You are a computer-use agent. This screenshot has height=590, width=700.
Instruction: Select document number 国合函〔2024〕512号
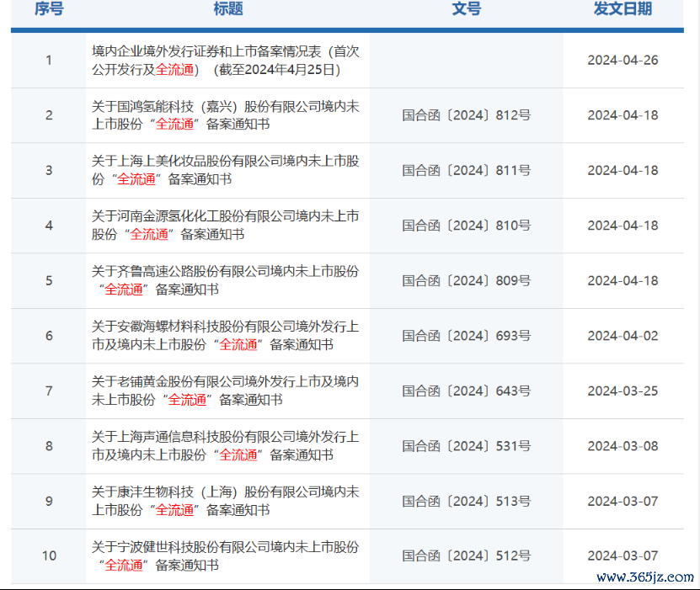coord(467,556)
